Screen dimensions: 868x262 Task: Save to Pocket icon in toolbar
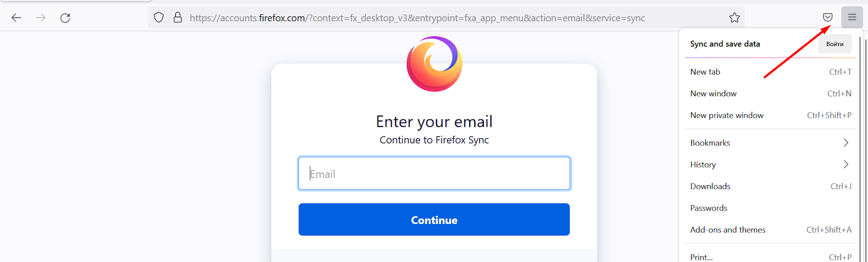coord(827,17)
